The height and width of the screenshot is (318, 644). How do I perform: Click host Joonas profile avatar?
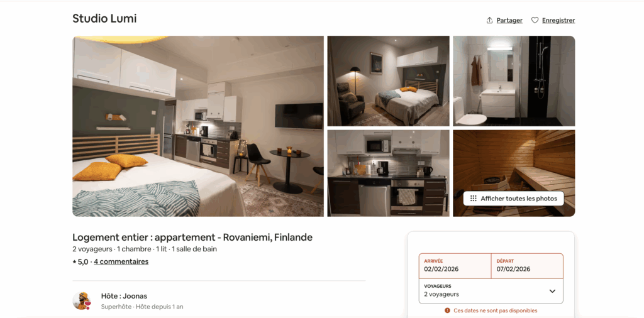(82, 301)
